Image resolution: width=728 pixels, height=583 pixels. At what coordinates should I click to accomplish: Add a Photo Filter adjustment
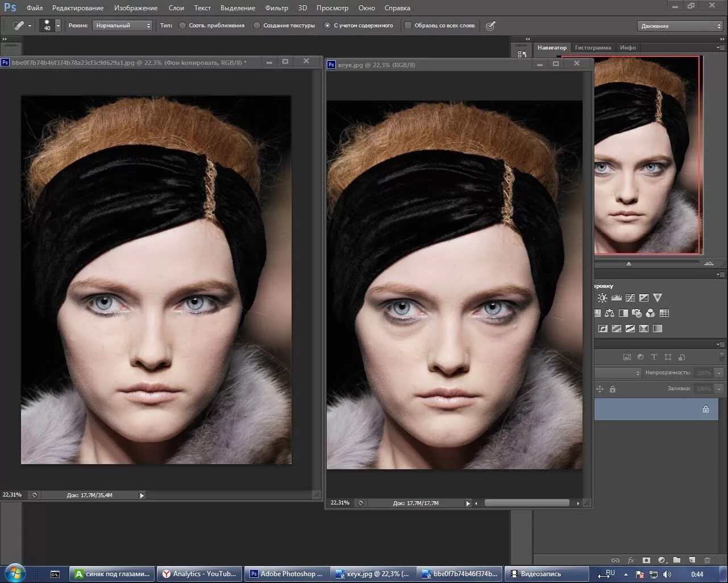637,313
